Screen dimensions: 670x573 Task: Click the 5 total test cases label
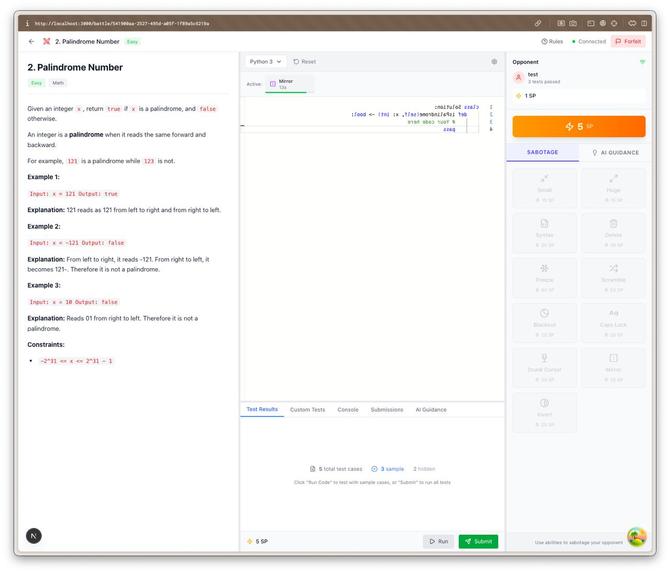point(336,469)
